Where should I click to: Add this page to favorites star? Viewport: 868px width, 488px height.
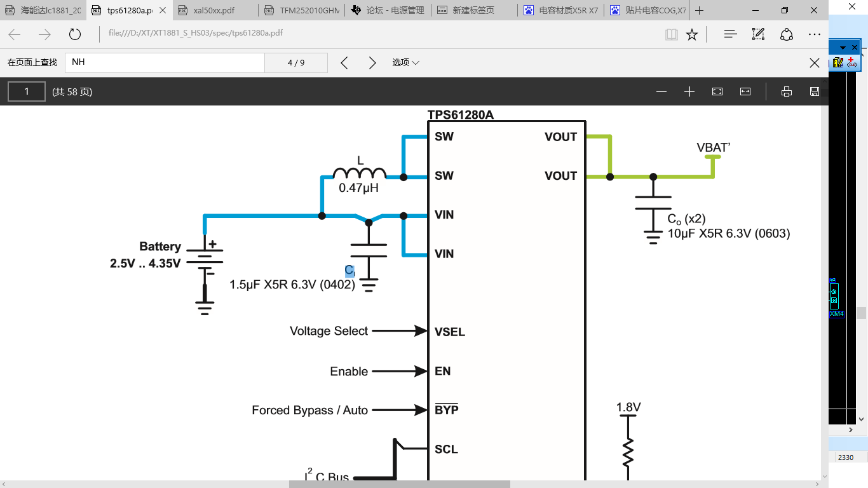692,34
